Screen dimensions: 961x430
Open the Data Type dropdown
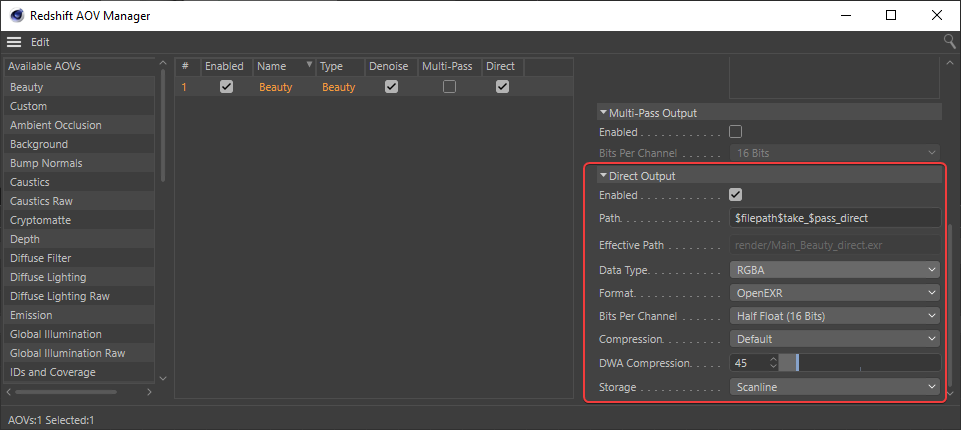click(x=834, y=270)
